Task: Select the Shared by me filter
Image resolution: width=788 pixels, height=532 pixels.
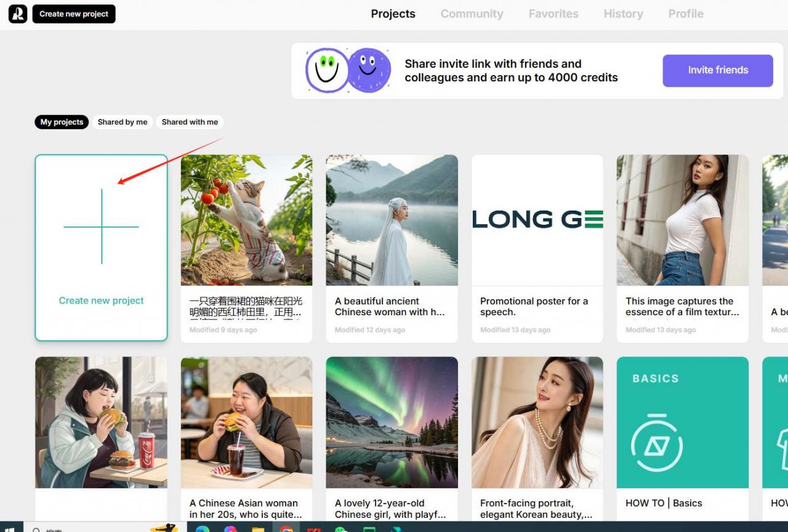Action: click(123, 122)
